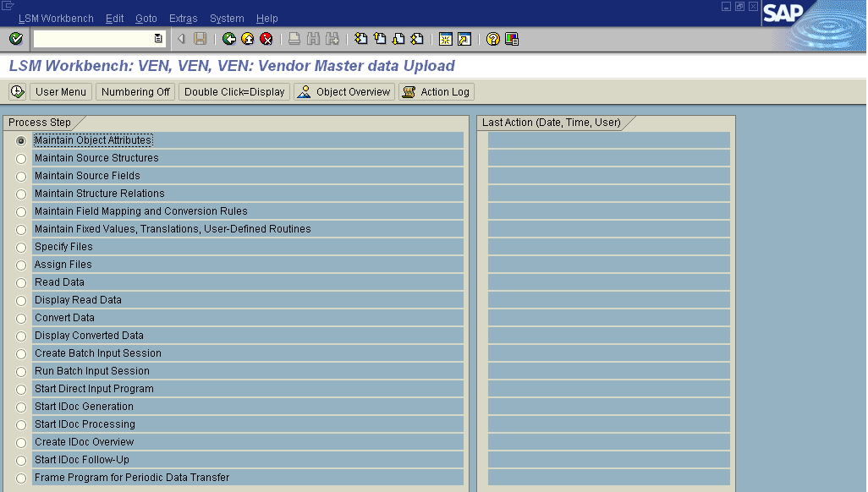868x492 pixels.
Task: Click the Numbering Off button
Action: tap(135, 92)
